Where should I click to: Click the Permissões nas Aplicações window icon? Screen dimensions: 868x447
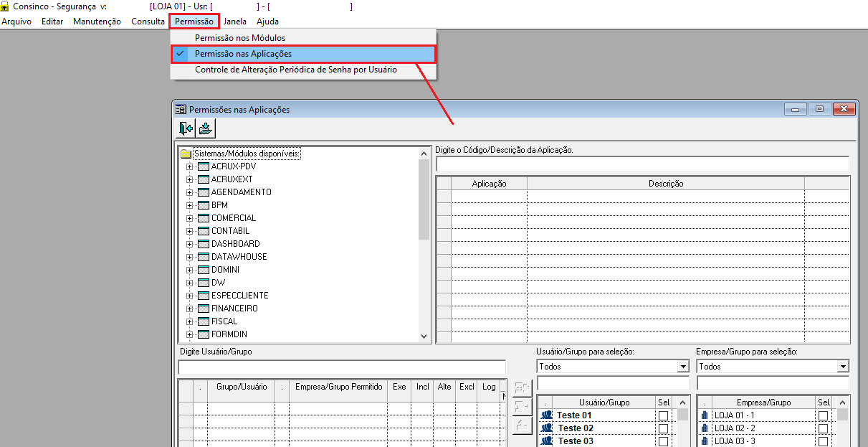tap(181, 110)
